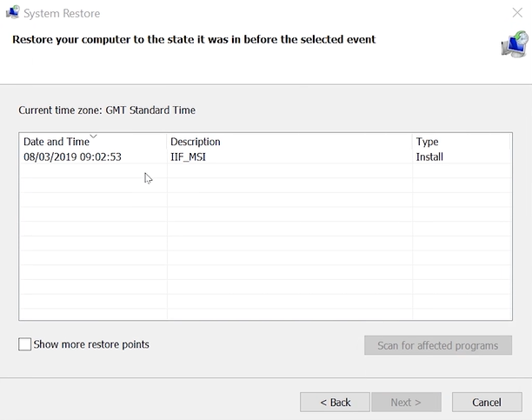Enable the Show more restore points checkbox

click(x=25, y=345)
